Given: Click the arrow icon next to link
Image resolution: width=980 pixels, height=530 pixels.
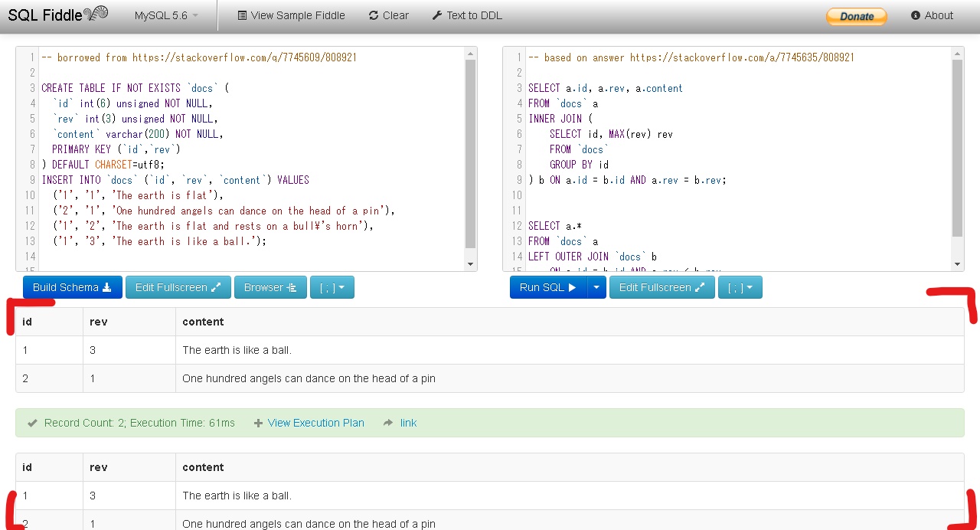Looking at the screenshot, I should [390, 422].
